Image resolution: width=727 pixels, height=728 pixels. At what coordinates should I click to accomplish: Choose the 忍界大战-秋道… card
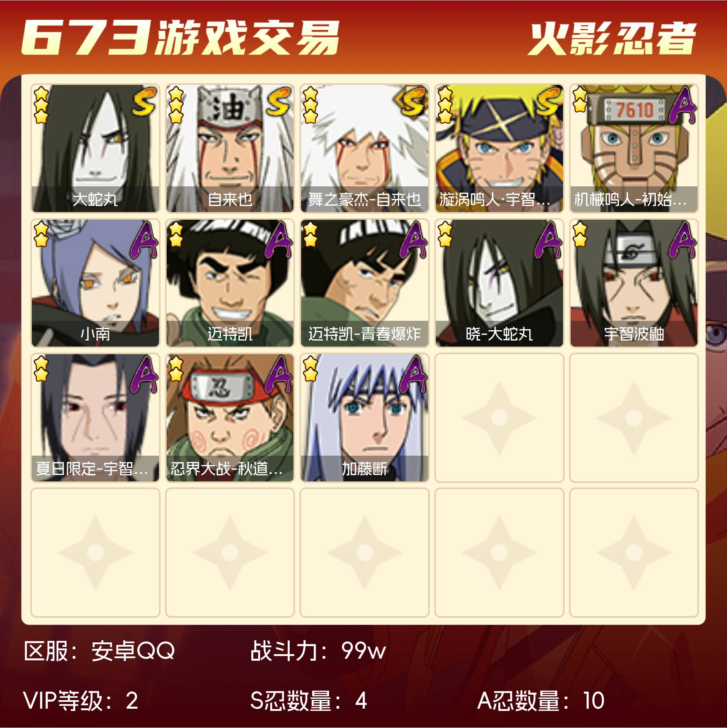tap(230, 418)
